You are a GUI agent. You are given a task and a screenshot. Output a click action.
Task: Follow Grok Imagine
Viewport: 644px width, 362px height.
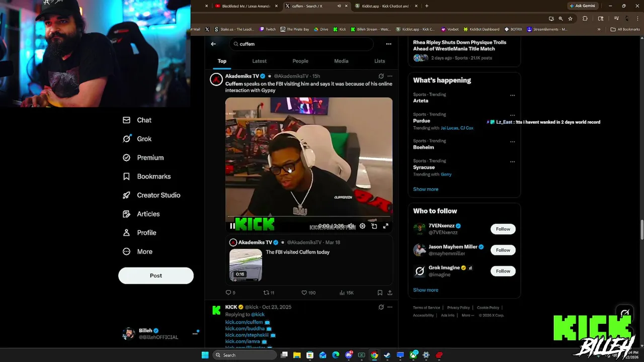(x=503, y=271)
